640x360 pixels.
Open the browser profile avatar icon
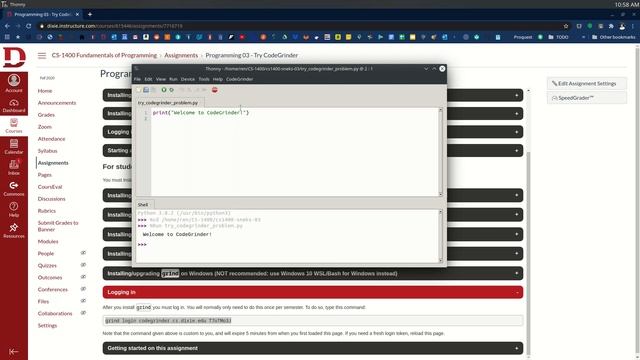point(622,26)
